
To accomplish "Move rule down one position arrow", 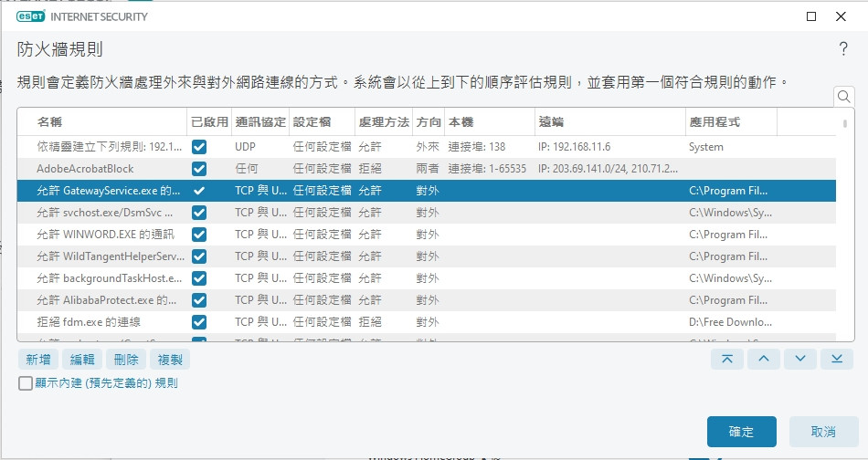I will pyautogui.click(x=799, y=360).
